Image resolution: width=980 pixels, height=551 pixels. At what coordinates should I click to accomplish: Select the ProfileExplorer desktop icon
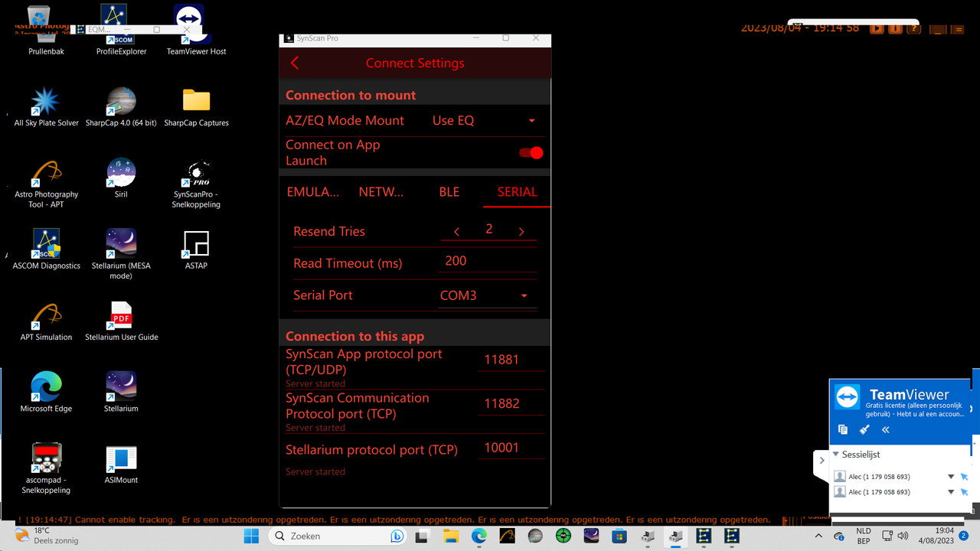(x=121, y=31)
